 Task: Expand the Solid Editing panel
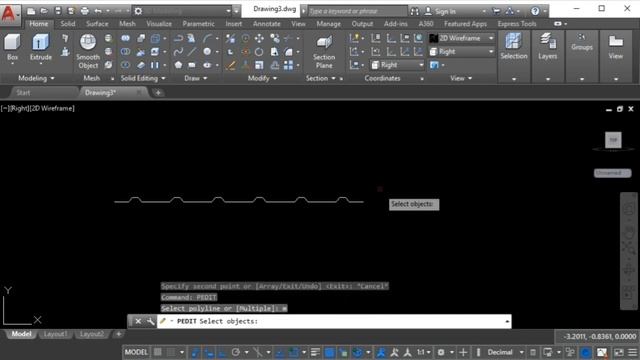coord(143,78)
